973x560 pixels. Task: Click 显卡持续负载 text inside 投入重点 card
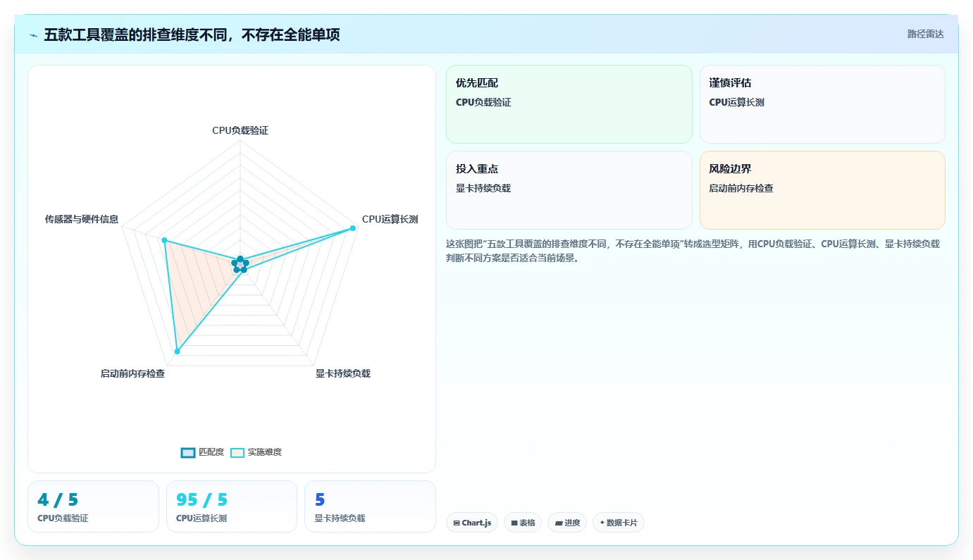pos(483,188)
